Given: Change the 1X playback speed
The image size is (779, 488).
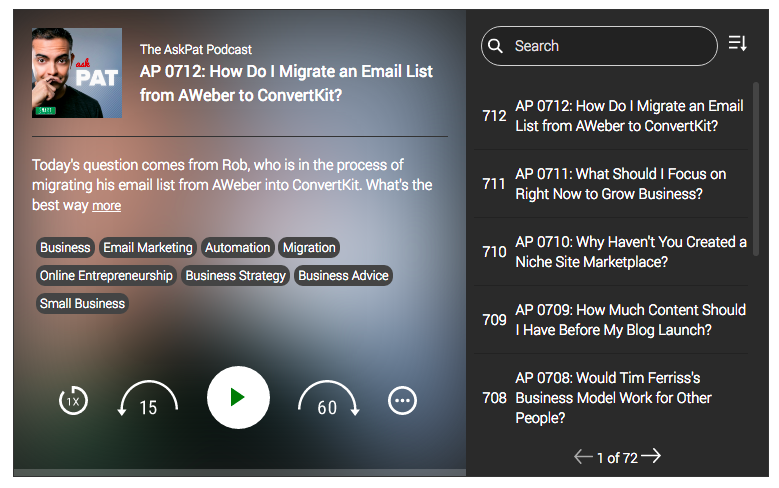Looking at the screenshot, I should point(73,401).
